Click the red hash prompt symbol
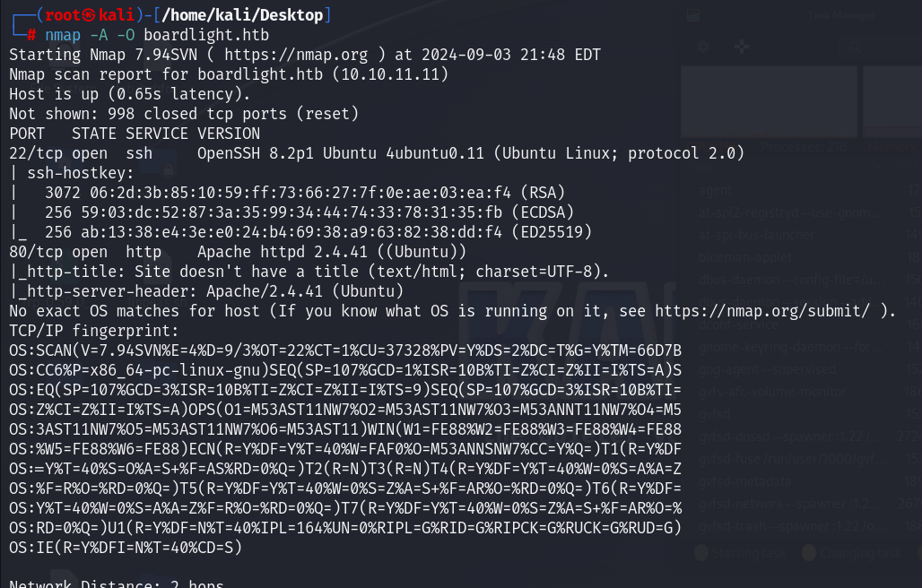Screen dimensions: 922x588 [x=32, y=35]
